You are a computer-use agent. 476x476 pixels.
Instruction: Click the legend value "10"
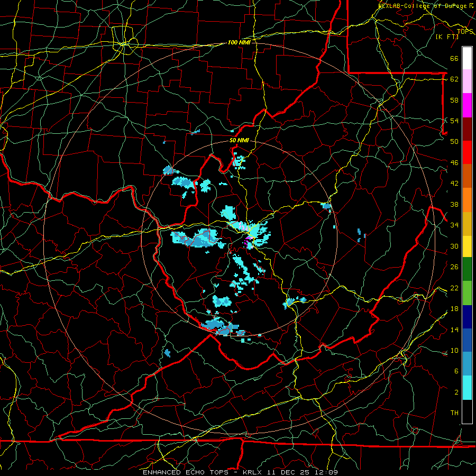(x=454, y=350)
